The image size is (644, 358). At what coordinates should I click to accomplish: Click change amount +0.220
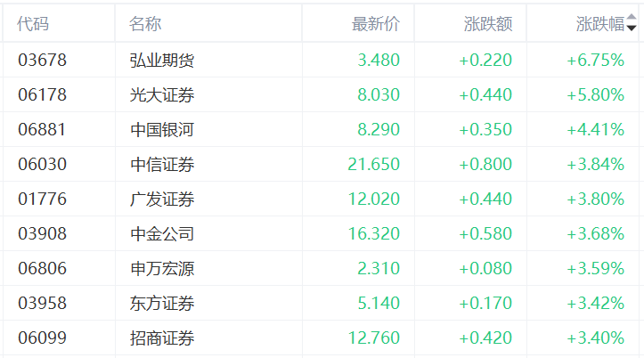[x=485, y=60]
